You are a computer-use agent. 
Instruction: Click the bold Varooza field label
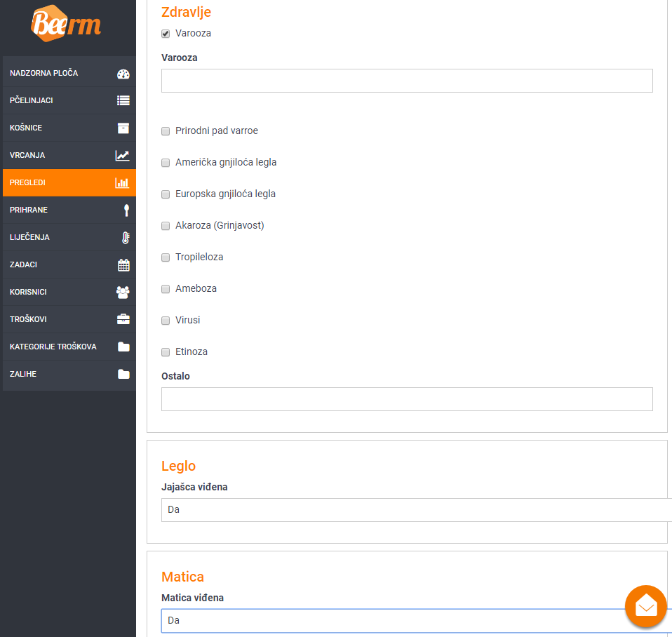point(179,58)
